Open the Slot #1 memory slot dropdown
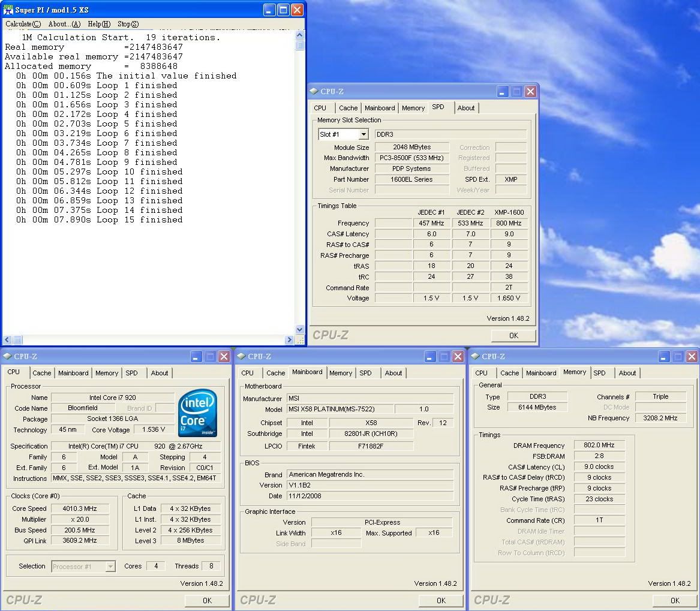This screenshot has height=611, width=700. [x=363, y=134]
